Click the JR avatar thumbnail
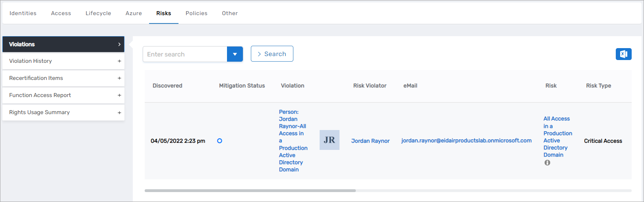Image resolution: width=644 pixels, height=202 pixels. pyautogui.click(x=329, y=140)
